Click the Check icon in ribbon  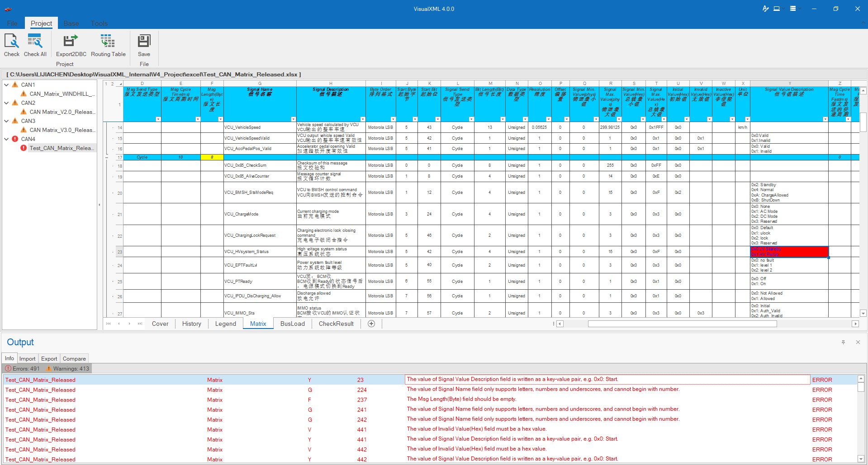coord(12,42)
